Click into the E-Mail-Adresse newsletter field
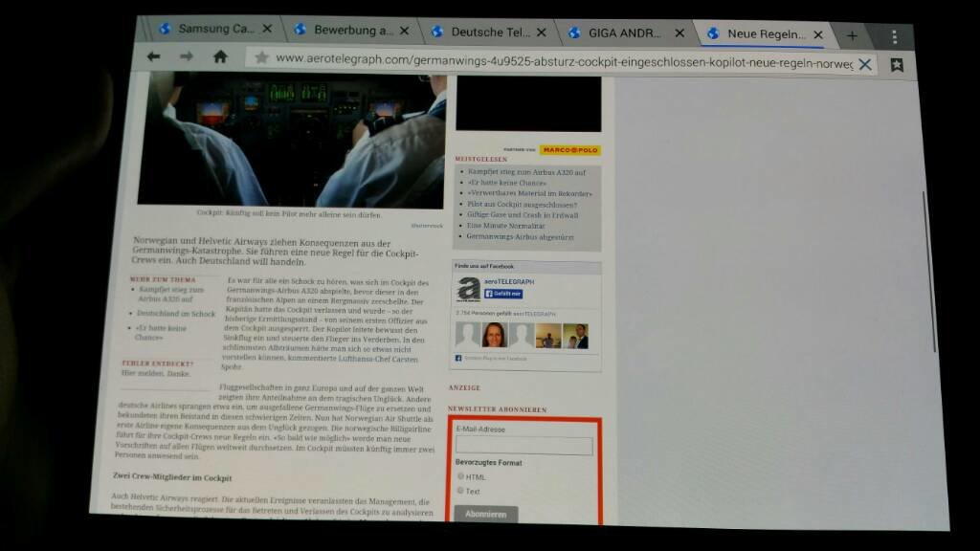 [523, 446]
